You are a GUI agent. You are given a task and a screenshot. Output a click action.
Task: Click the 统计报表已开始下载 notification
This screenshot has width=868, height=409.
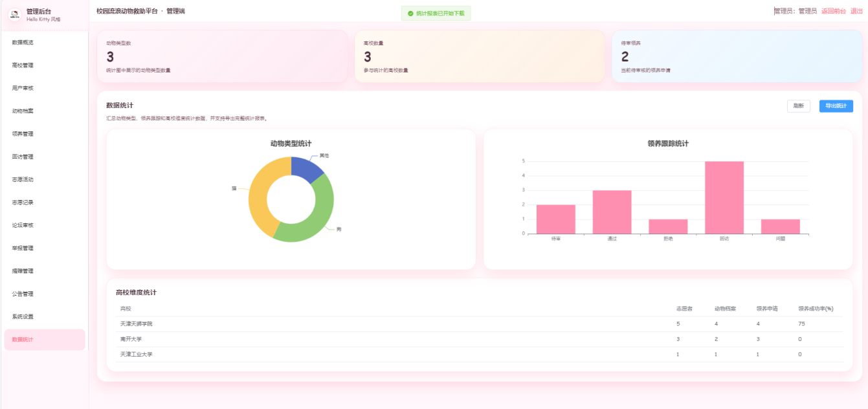[436, 13]
